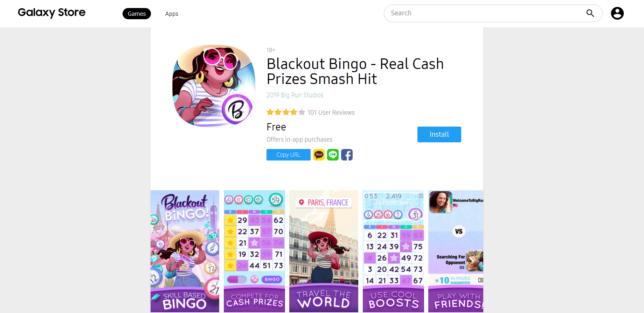This screenshot has height=313, width=644.
Task: Open the Skill Based Bingo screenshot
Action: pos(185,251)
